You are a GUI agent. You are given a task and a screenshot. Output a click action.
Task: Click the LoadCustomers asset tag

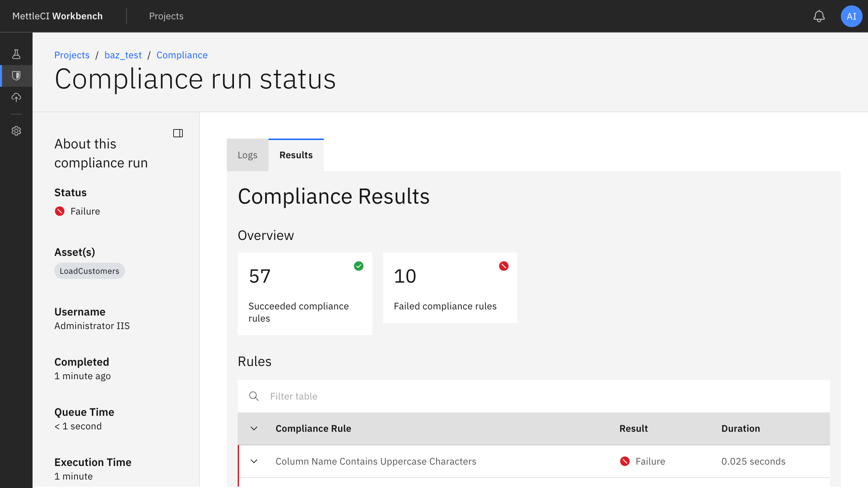(x=90, y=271)
